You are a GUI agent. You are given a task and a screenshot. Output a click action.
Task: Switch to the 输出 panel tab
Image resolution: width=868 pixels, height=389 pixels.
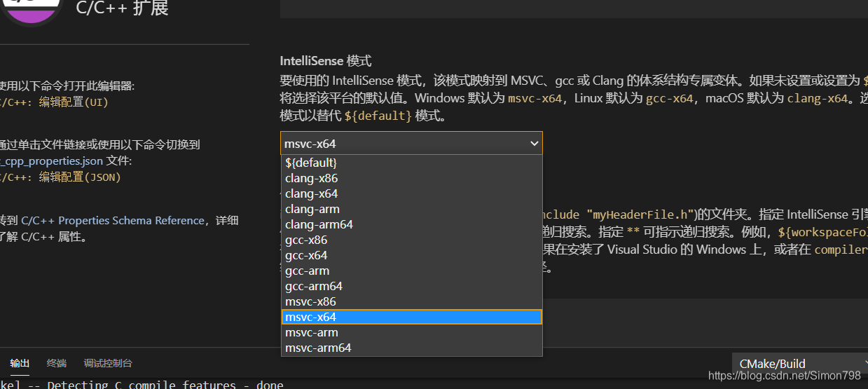click(20, 363)
